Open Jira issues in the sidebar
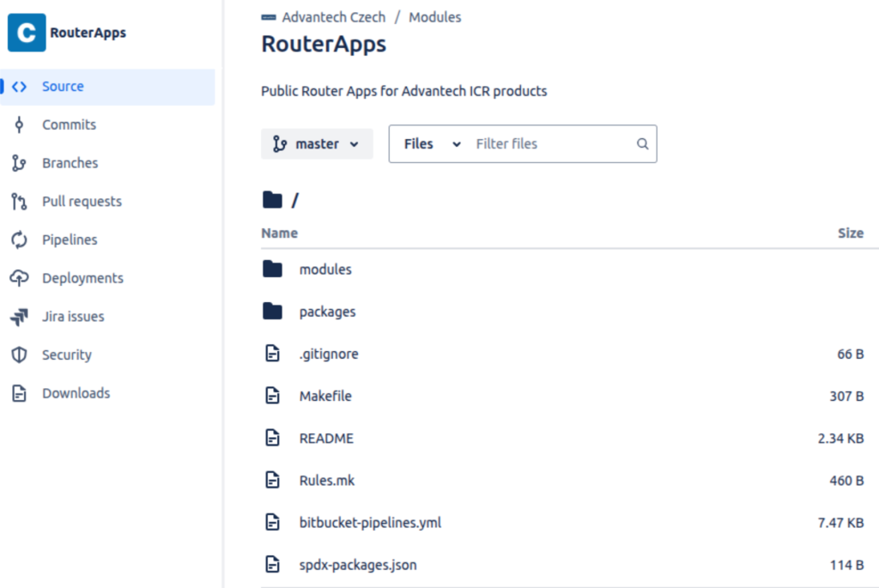The image size is (879, 588). pos(73,317)
